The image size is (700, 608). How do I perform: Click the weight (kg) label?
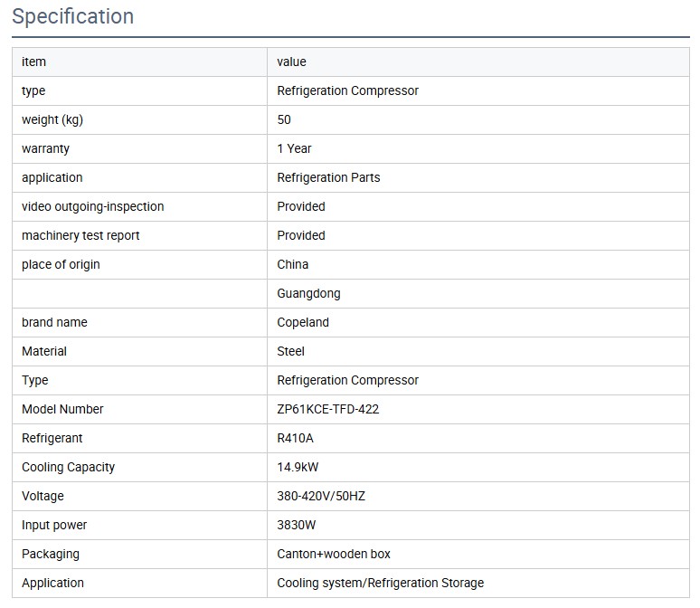pyautogui.click(x=52, y=119)
